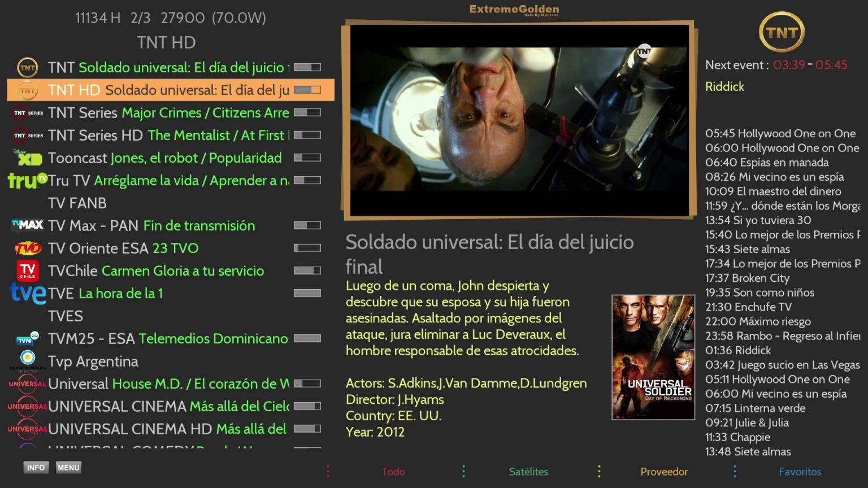Click the TNT HD channel title heading
Viewport: 868px width, 488px height.
[x=166, y=42]
